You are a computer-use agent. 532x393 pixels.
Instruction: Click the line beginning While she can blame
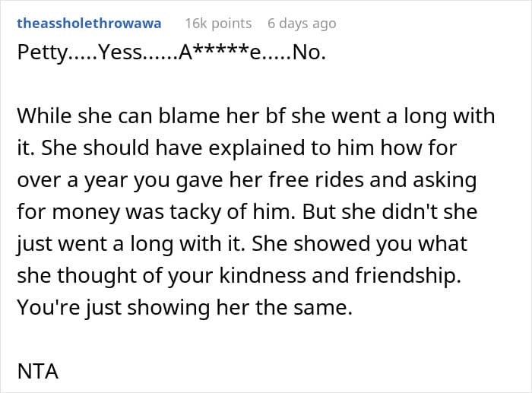[255, 117]
